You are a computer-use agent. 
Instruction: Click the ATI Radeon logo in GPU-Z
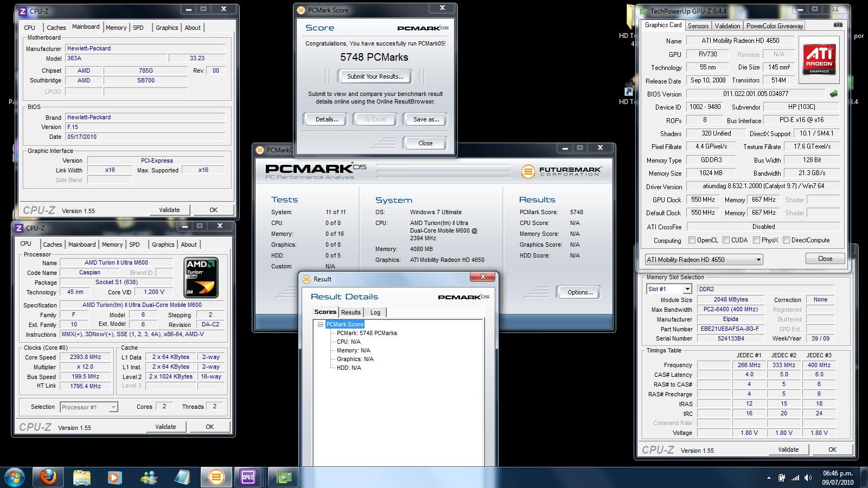click(x=819, y=60)
